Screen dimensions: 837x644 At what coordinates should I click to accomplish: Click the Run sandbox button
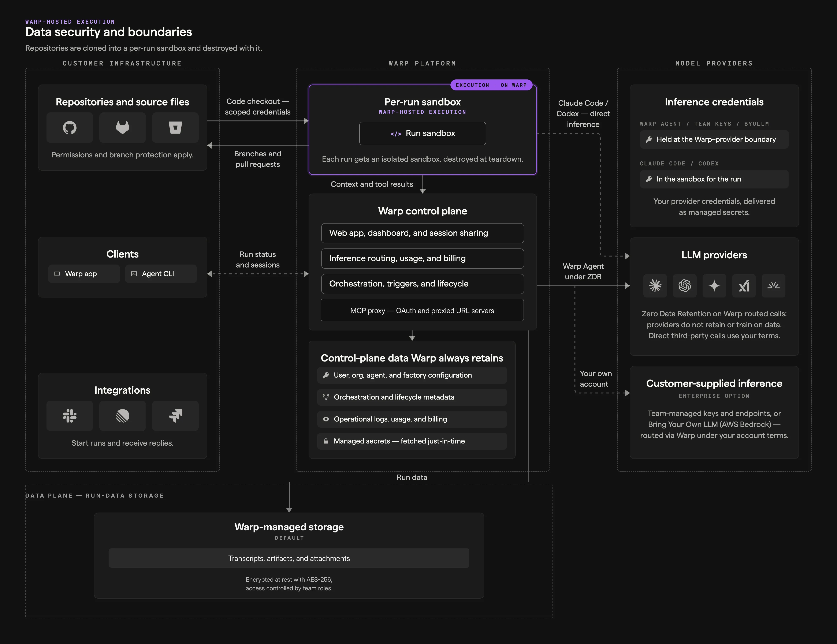(422, 134)
